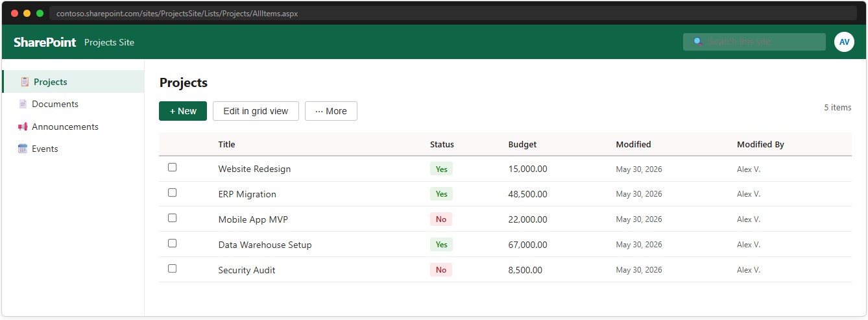Focus the Search this site field
868x320 pixels.
(754, 42)
